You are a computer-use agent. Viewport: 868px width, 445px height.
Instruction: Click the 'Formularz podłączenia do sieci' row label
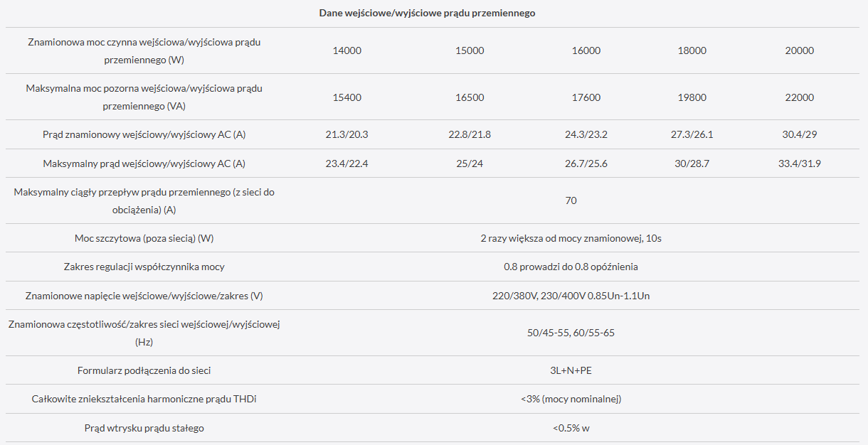pyautogui.click(x=144, y=370)
